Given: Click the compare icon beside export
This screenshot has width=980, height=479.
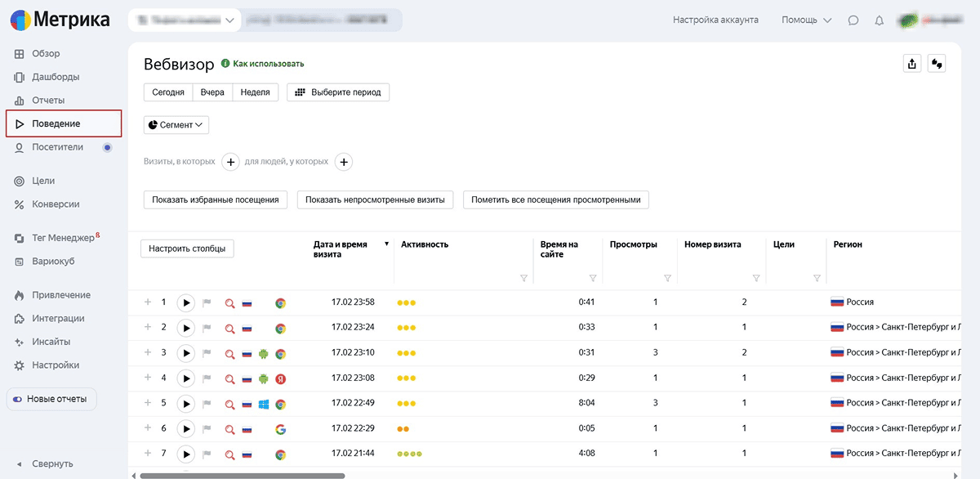Looking at the screenshot, I should click(937, 64).
